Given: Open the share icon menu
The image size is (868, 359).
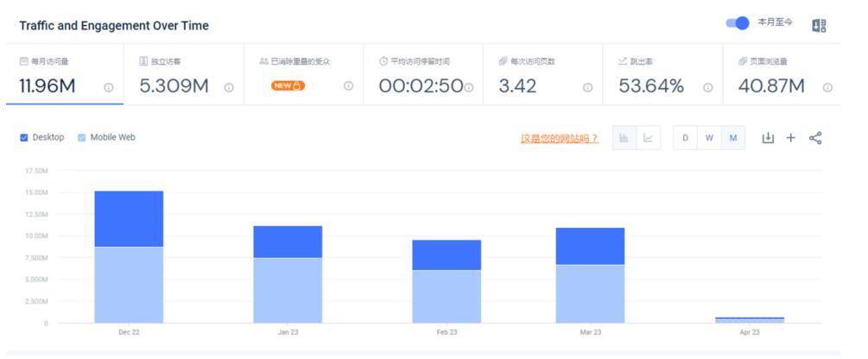Looking at the screenshot, I should (814, 138).
